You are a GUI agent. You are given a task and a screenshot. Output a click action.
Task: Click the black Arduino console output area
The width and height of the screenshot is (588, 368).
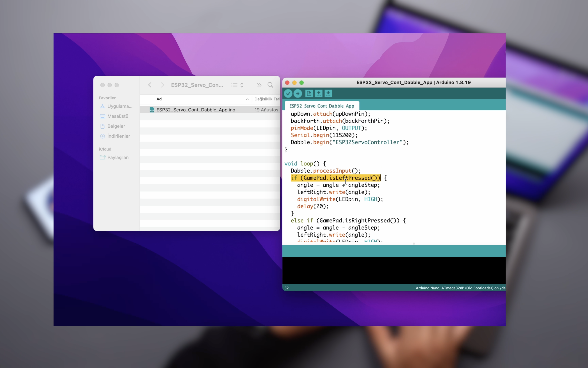(394, 270)
